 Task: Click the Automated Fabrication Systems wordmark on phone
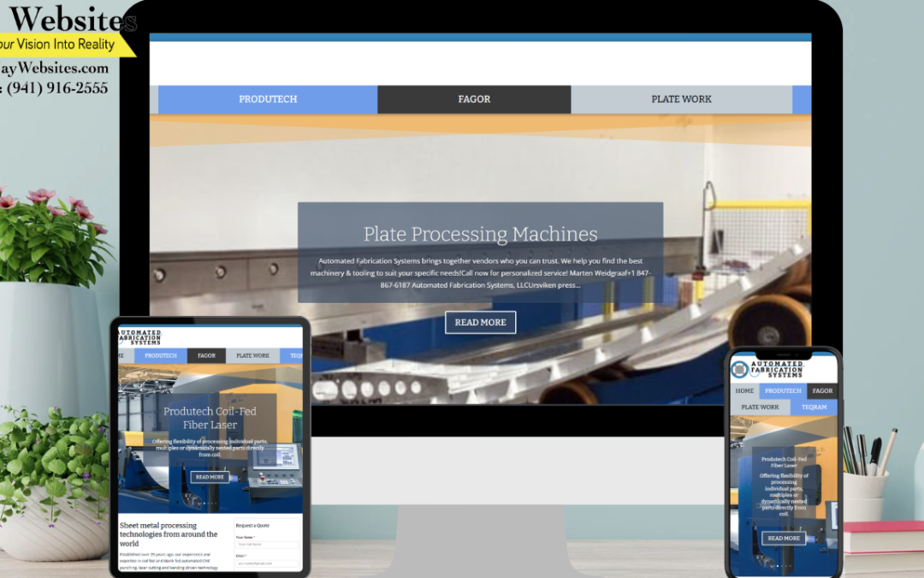[x=777, y=369]
